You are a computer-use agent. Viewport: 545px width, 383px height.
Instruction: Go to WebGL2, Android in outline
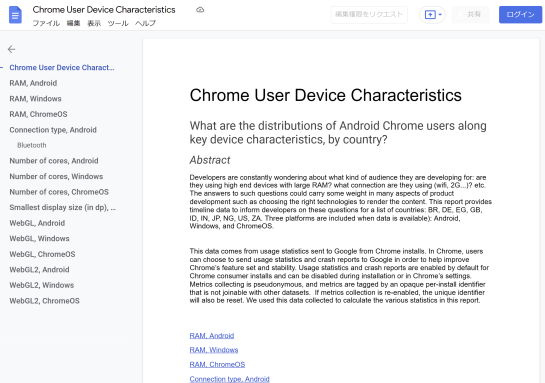(x=39, y=270)
